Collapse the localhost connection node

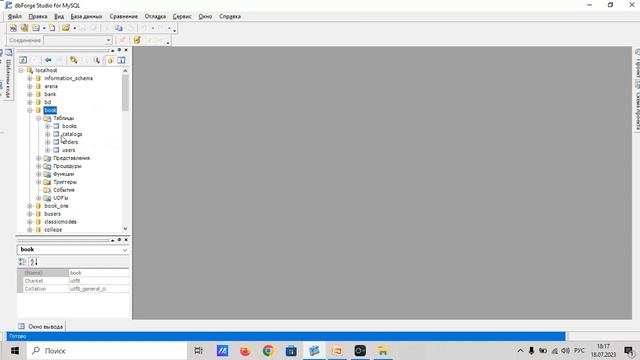(x=21, y=70)
